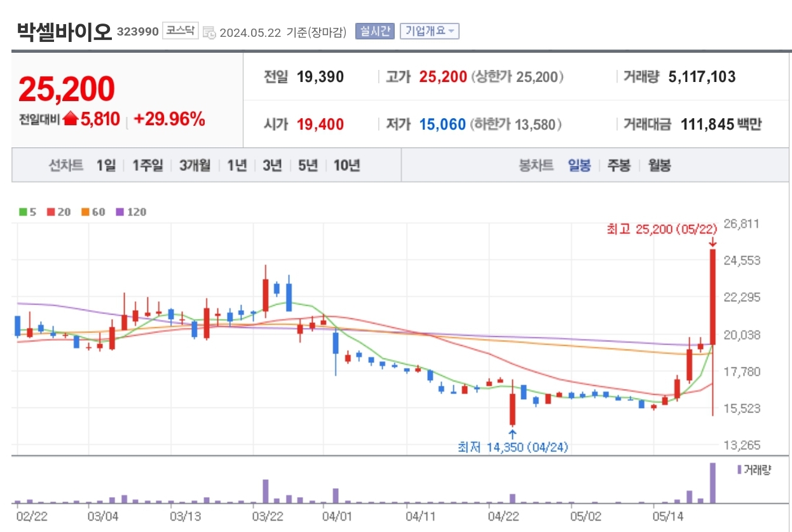This screenshot has height=532, width=792.
Task: Click the orange 60-day moving average legend
Action: pyautogui.click(x=93, y=212)
